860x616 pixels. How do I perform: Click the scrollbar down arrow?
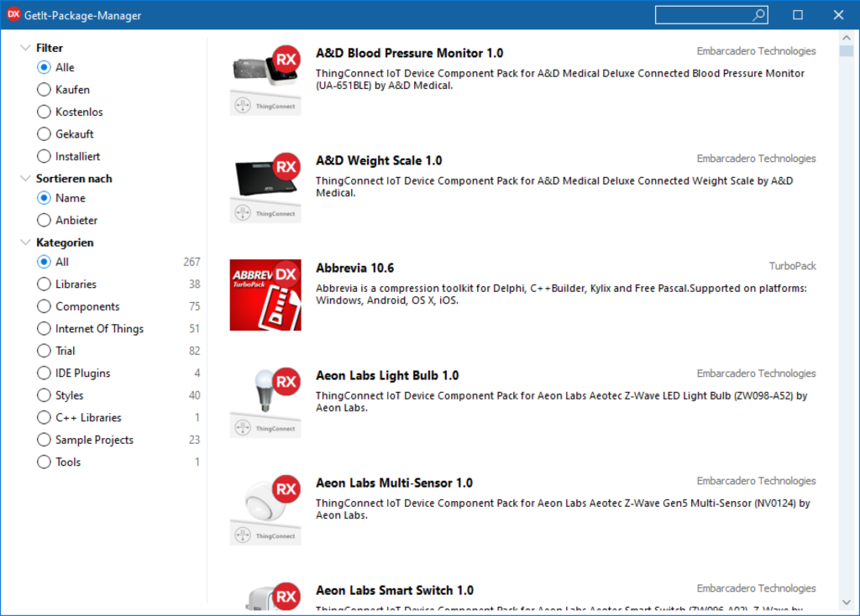pyautogui.click(x=847, y=603)
